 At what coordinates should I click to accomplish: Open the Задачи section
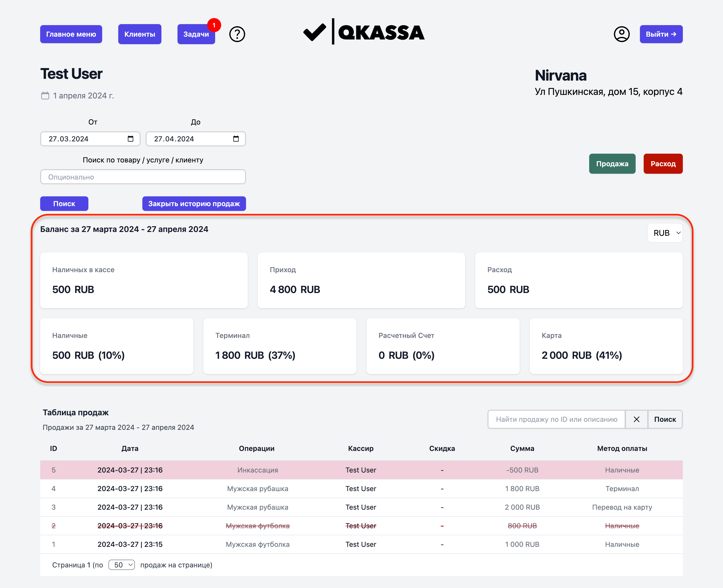click(x=196, y=34)
